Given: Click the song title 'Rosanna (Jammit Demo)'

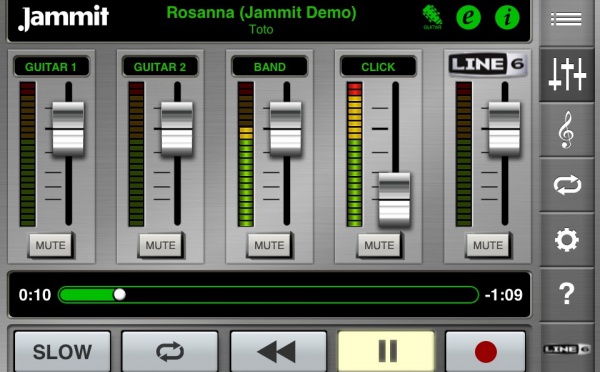Looking at the screenshot, I should 261,12.
